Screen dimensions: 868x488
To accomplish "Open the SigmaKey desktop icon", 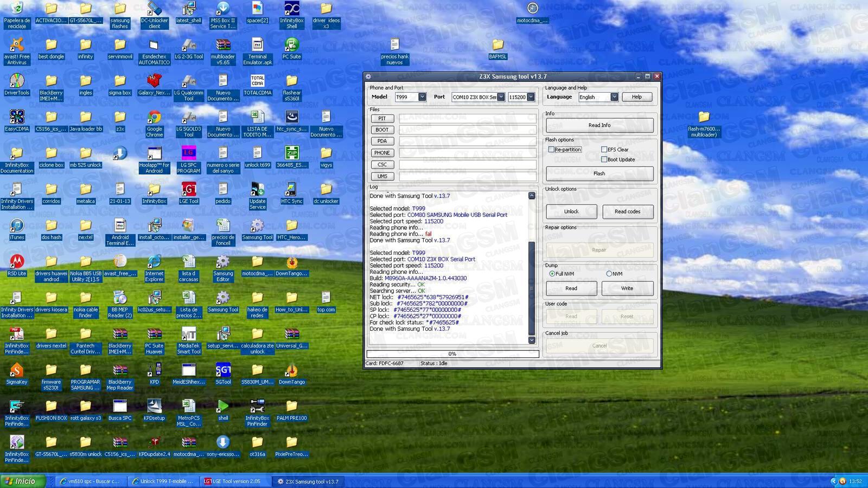I will [17, 374].
